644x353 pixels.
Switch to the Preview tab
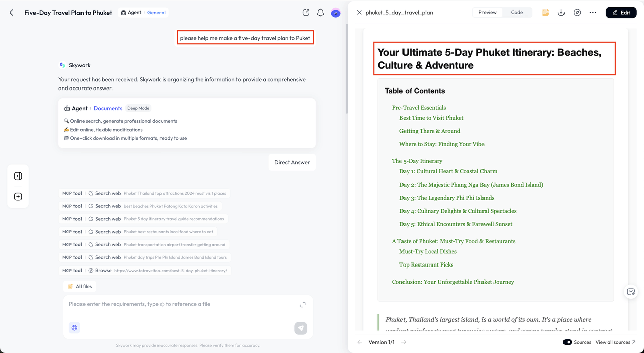[x=487, y=13]
